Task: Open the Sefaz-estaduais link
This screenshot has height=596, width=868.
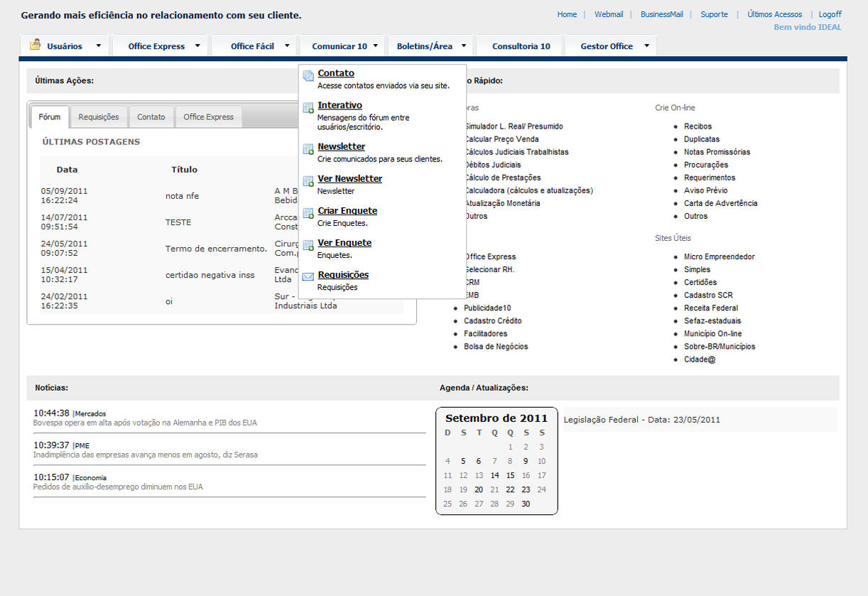Action: (712, 320)
